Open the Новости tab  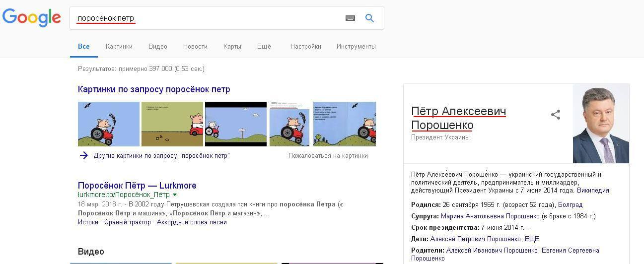tap(195, 46)
